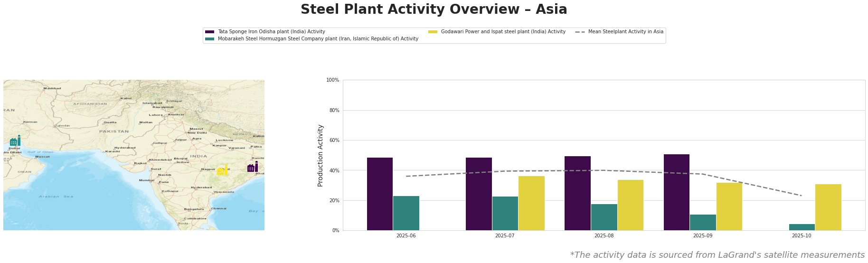Click the Mumbai label on the map
The image size is (868, 263).
click(x=146, y=180)
